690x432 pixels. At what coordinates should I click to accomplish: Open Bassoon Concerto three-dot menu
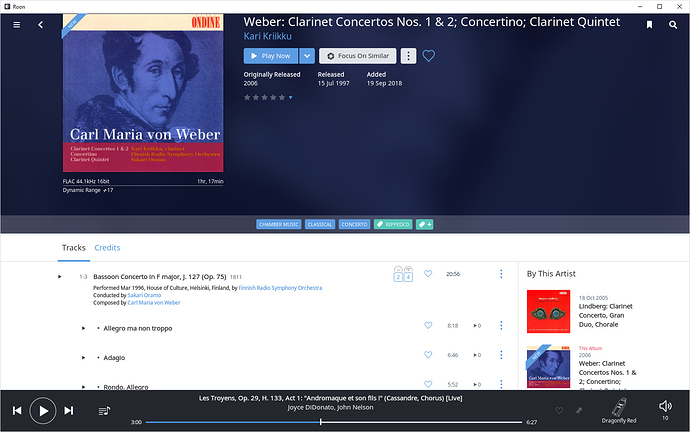click(501, 274)
